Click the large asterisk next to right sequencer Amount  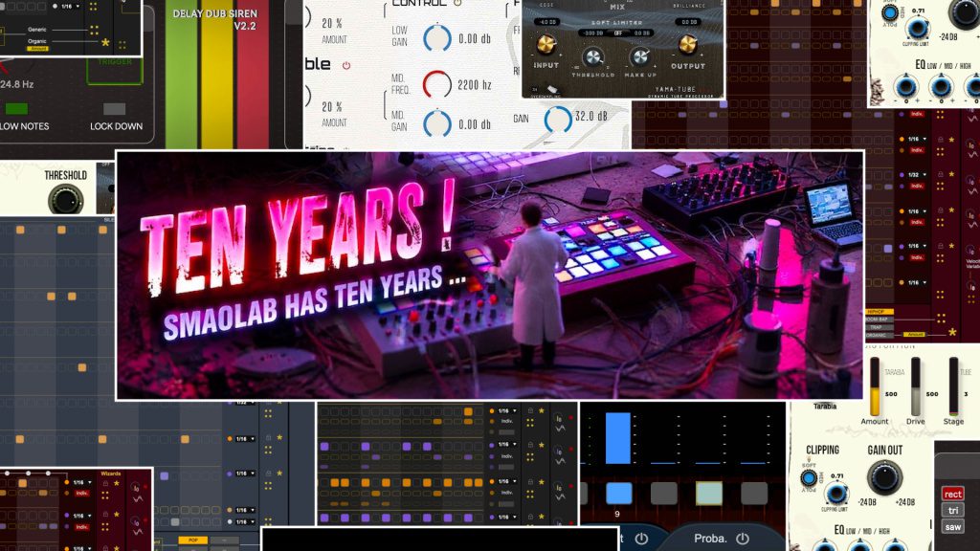952,333
